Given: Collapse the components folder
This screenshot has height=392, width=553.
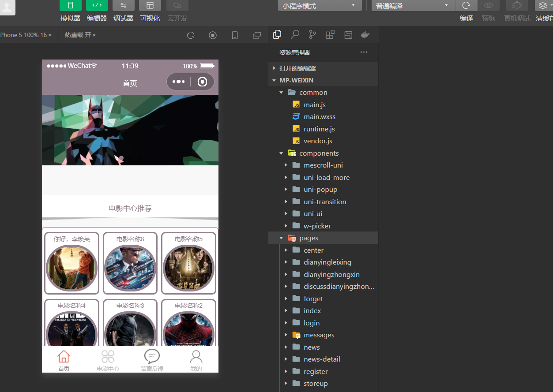Looking at the screenshot, I should [323, 153].
